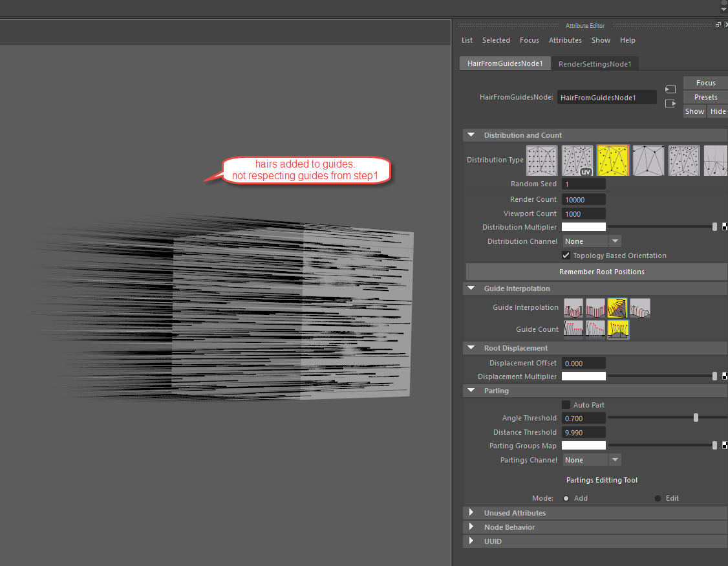The height and width of the screenshot is (566, 728).
Task: Pick the fifth Distribution Type icon
Action: click(x=684, y=160)
